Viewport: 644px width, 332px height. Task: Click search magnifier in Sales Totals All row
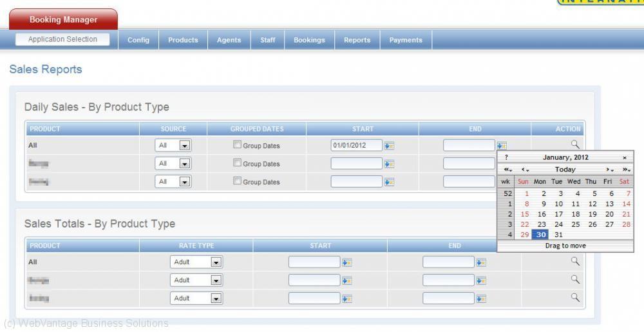click(x=575, y=261)
